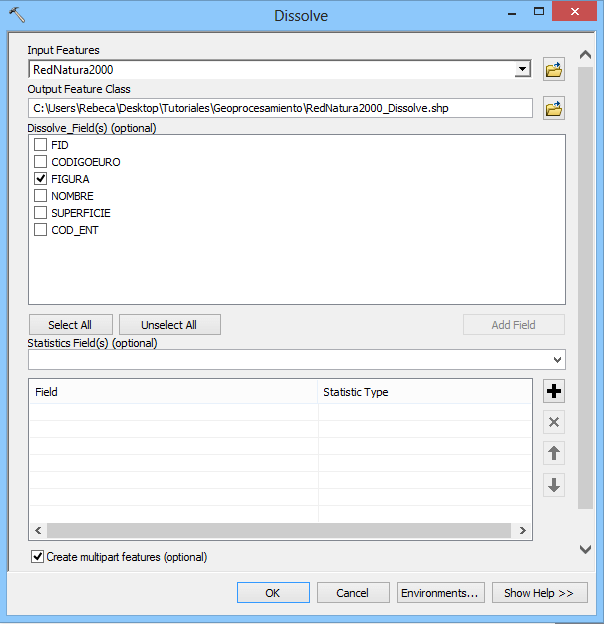Expand the Statistics Field(s) dropdown

coord(556,359)
